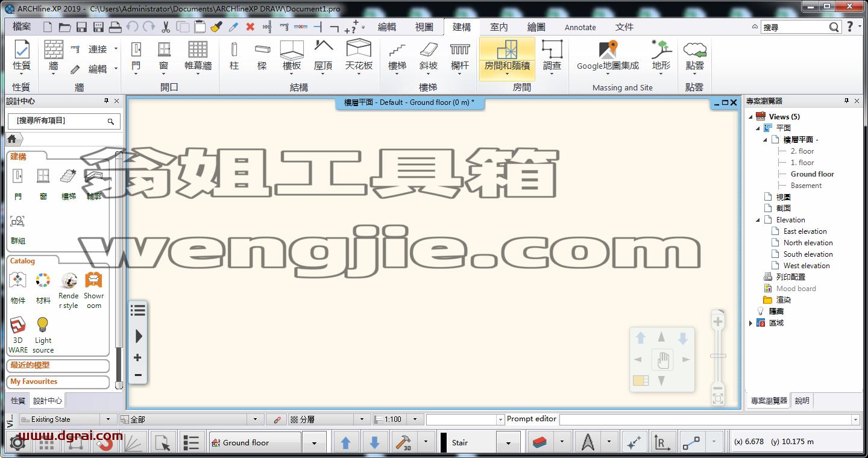Open the 3D WARE catalog icon
The height and width of the screenshot is (458, 868).
pos(18,326)
